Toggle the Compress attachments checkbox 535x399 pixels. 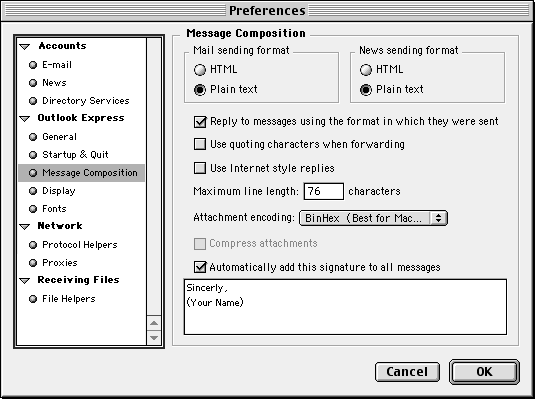tap(200, 244)
